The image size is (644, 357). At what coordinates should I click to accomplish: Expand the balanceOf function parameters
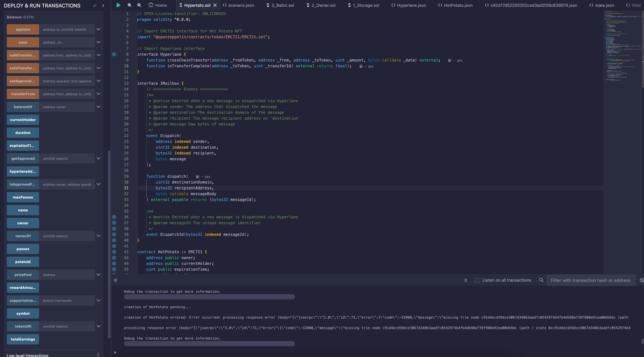tap(99, 107)
